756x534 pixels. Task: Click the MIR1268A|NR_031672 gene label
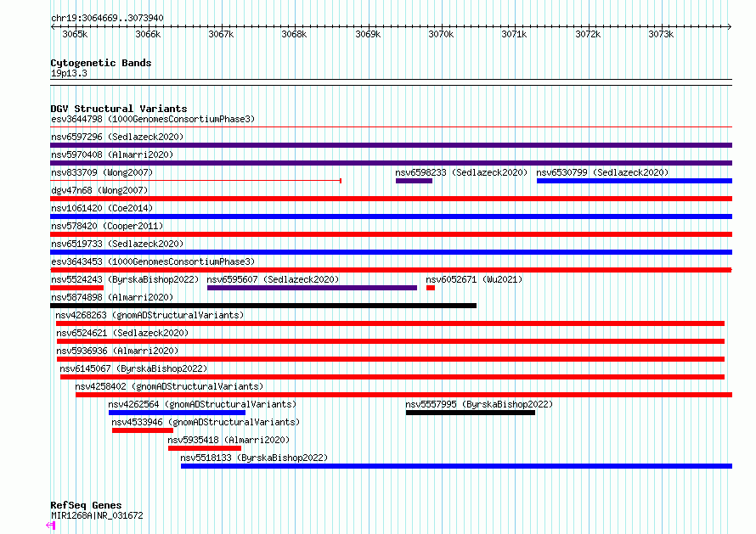pyautogui.click(x=97, y=515)
